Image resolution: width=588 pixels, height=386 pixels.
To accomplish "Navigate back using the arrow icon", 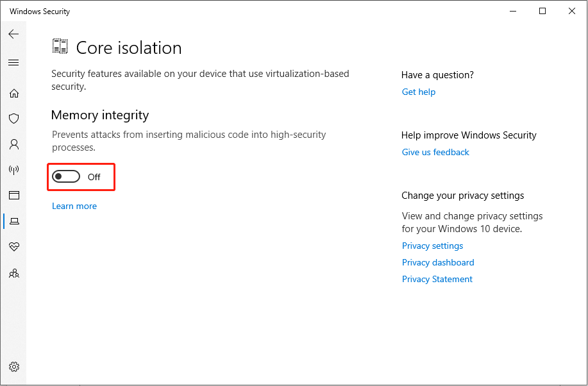I will 13,34.
